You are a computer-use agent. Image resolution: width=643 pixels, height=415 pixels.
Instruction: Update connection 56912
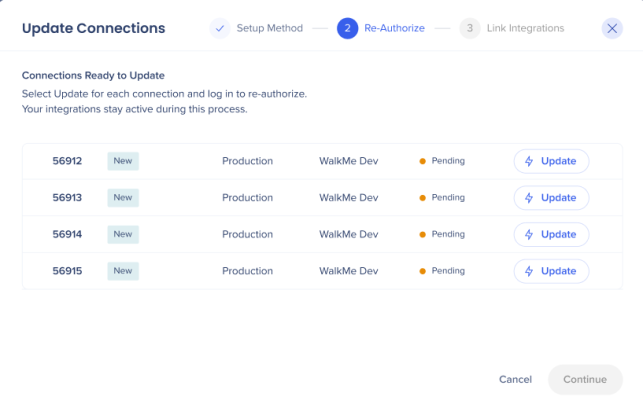tap(551, 161)
